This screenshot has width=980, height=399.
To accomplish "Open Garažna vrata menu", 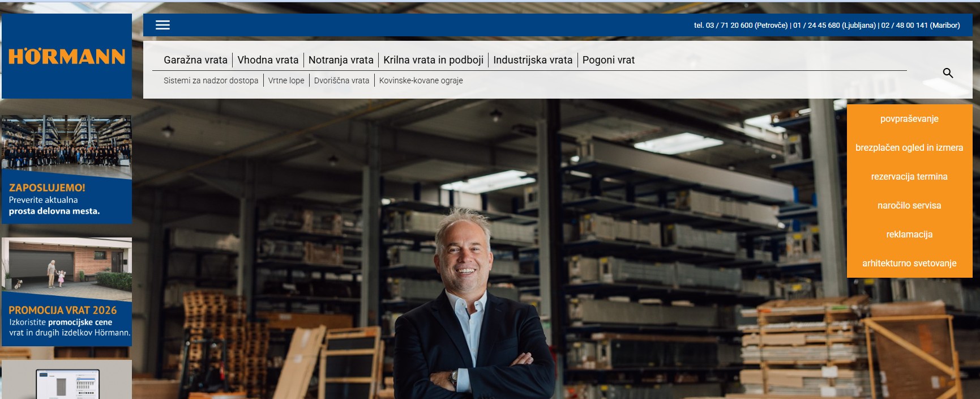I will point(195,60).
